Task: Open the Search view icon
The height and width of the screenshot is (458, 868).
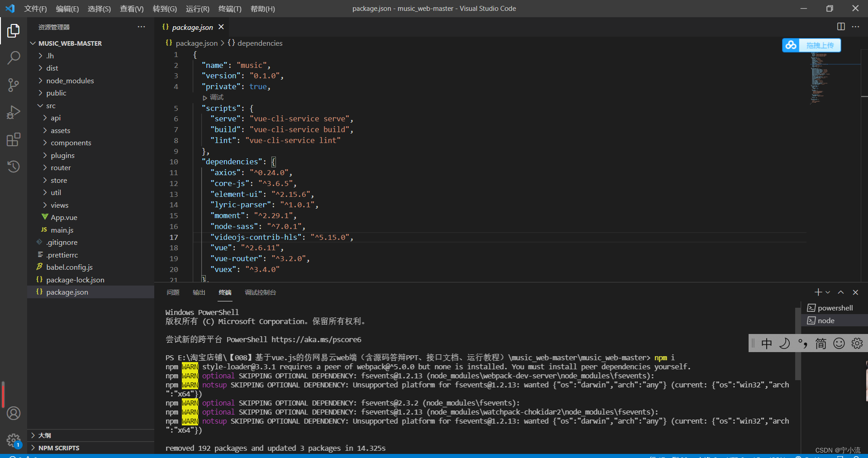Action: pyautogui.click(x=14, y=58)
